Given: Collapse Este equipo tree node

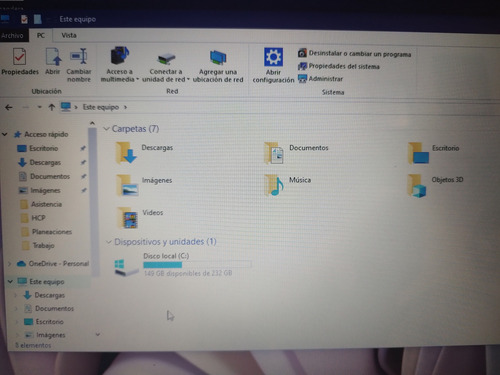Looking at the screenshot, I should click(10, 282).
